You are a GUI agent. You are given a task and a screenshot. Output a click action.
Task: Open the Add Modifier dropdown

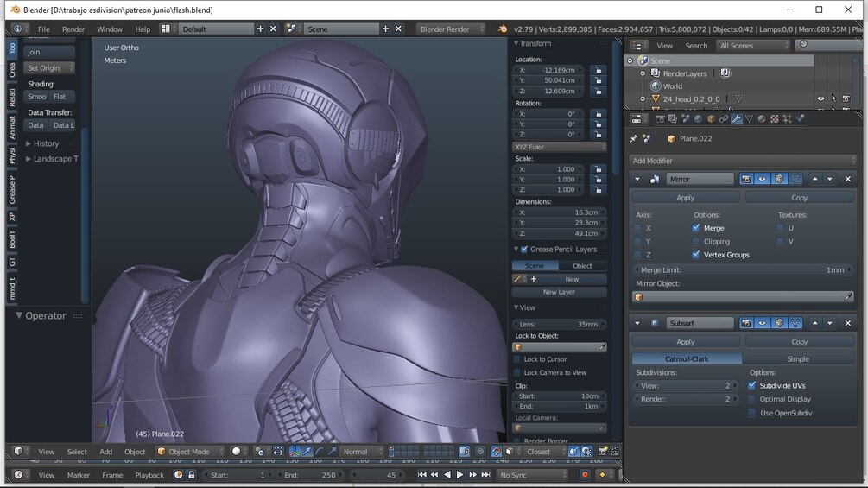(743, 161)
